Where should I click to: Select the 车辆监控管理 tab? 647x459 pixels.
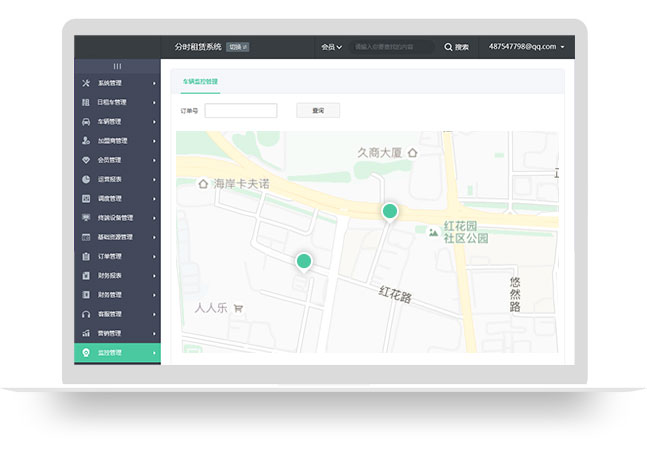[200, 80]
